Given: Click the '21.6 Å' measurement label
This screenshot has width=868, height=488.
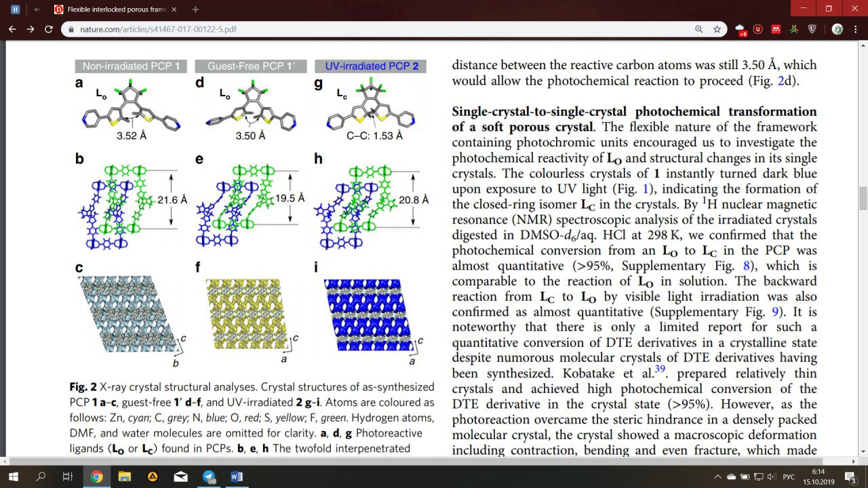Looking at the screenshot, I should pos(172,200).
